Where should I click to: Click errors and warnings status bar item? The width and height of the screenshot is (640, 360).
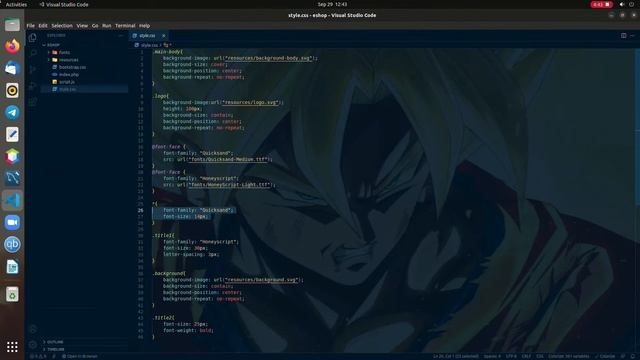(x=39, y=356)
